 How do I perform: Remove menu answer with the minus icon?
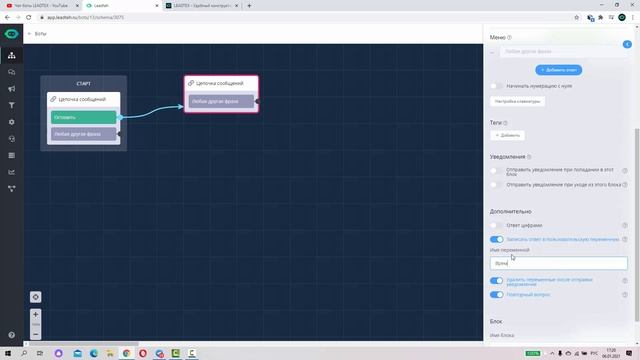[493, 52]
